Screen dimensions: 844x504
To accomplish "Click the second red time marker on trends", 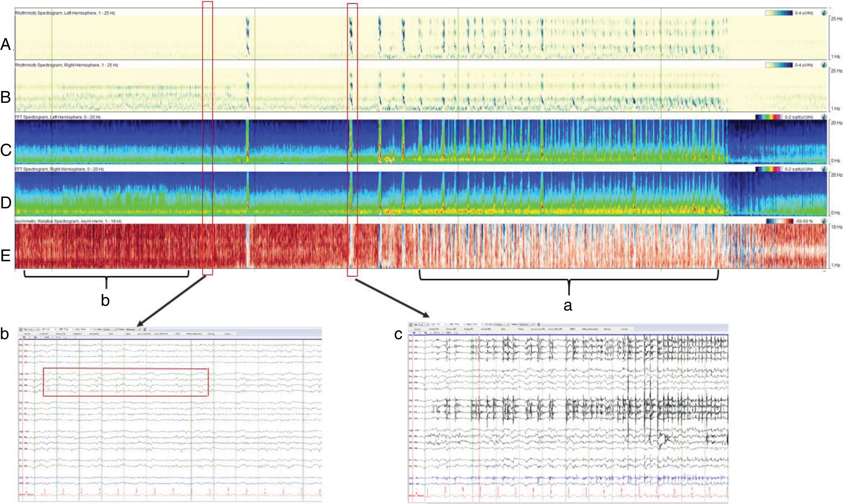I will pyautogui.click(x=353, y=136).
